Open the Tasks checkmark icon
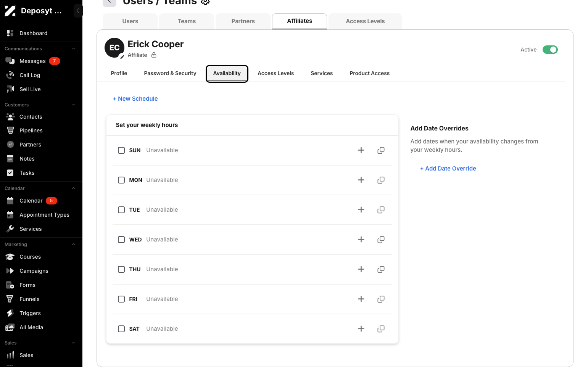The width and height of the screenshot is (588, 367). pyautogui.click(x=10, y=173)
